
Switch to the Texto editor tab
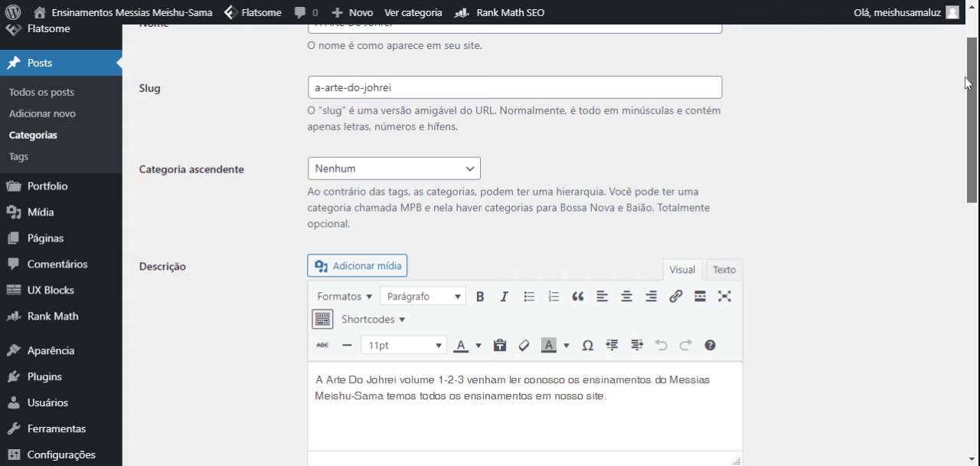[x=724, y=270]
